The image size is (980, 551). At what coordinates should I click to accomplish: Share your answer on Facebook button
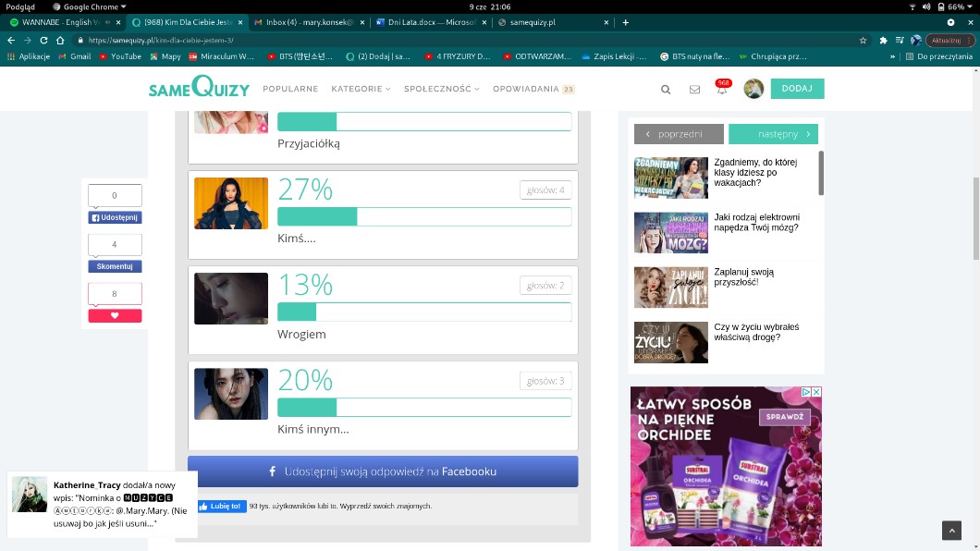point(383,471)
